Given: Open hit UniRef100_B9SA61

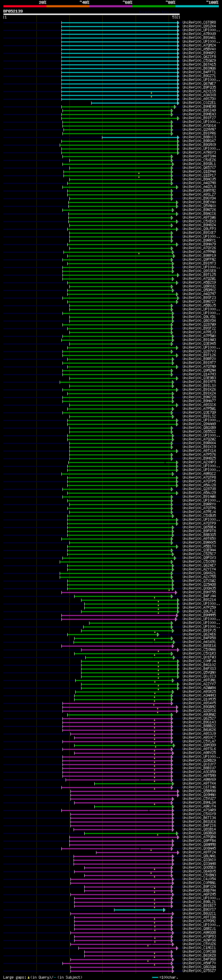Looking at the screenshot, I should 199,38.
